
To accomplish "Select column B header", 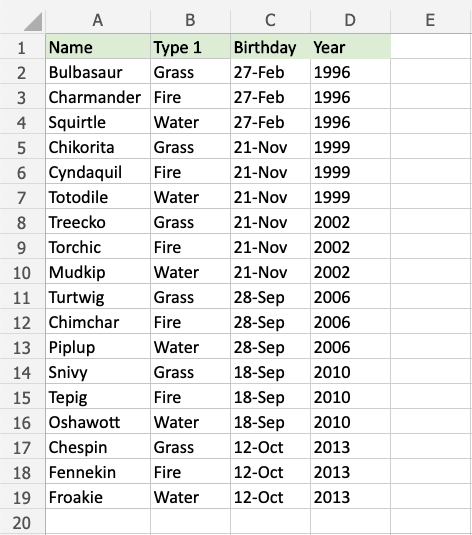I will (190, 20).
